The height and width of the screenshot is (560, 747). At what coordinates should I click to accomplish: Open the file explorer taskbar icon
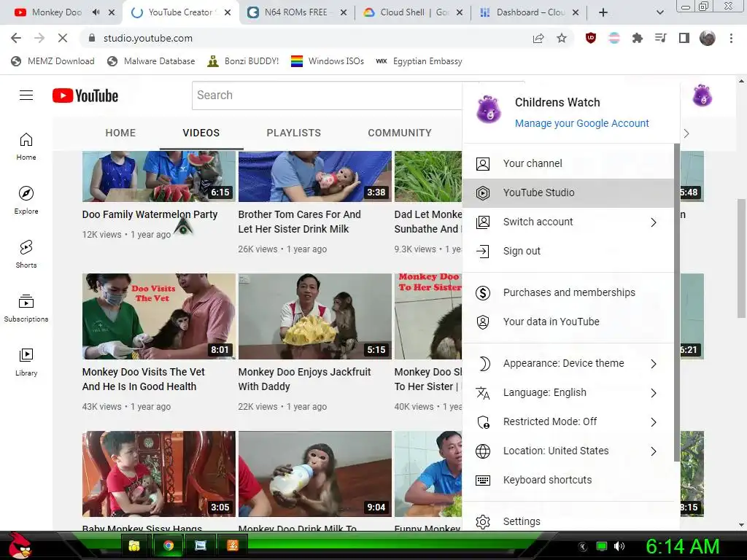click(134, 545)
